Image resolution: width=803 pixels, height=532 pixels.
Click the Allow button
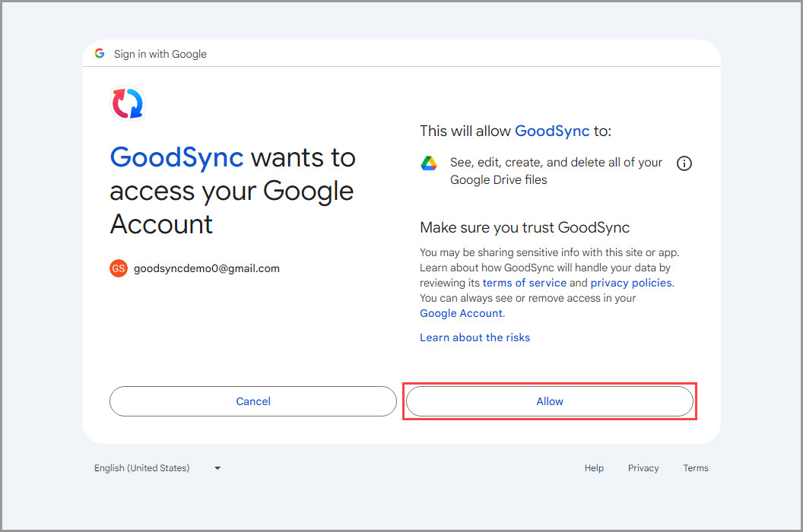549,401
